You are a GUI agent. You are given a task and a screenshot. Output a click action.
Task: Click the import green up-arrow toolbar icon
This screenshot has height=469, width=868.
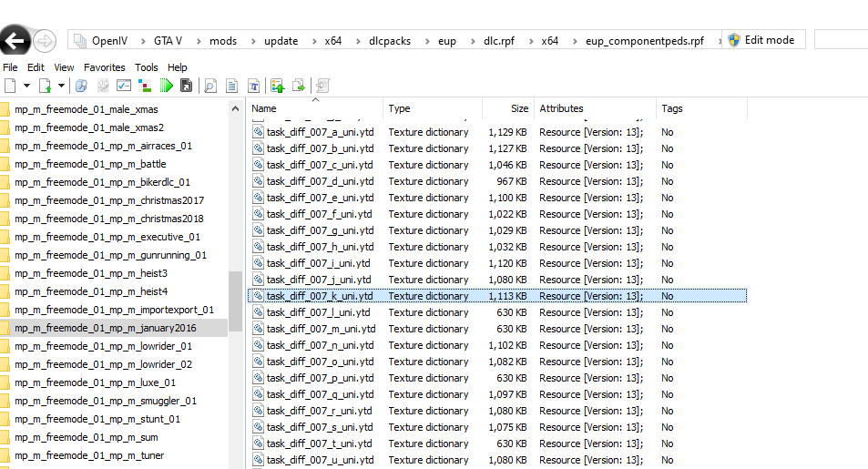pyautogui.click(x=277, y=86)
